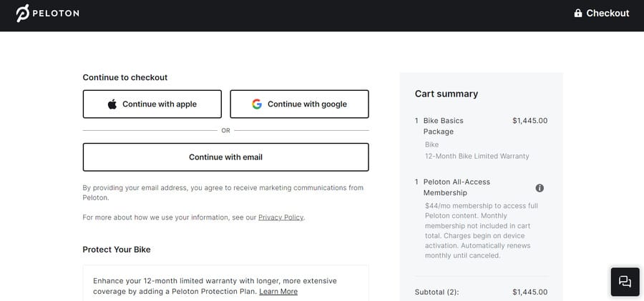Open the live chat widget icon

coord(625,282)
